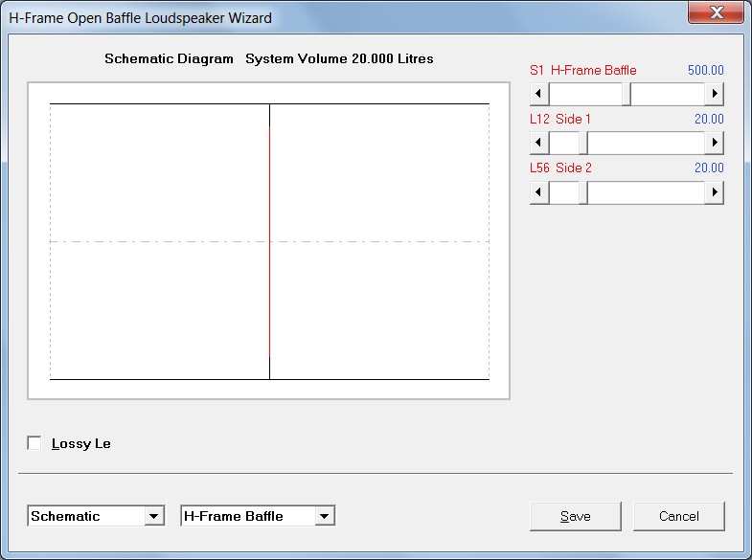
Task: Decrease L56 Side 2 with left arrow
Action: point(539,192)
